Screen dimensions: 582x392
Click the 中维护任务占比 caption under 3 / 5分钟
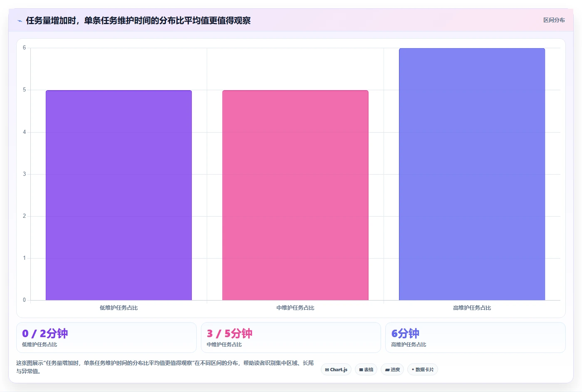(224, 345)
